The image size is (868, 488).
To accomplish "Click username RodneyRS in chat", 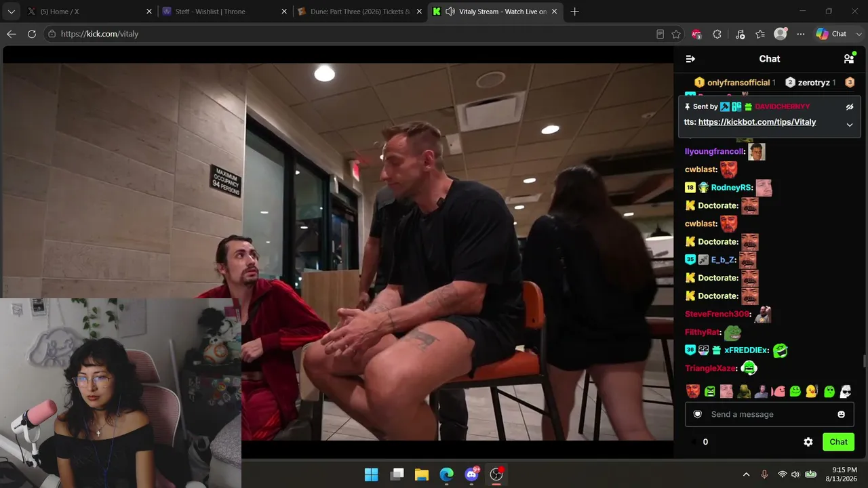I will coord(731,188).
